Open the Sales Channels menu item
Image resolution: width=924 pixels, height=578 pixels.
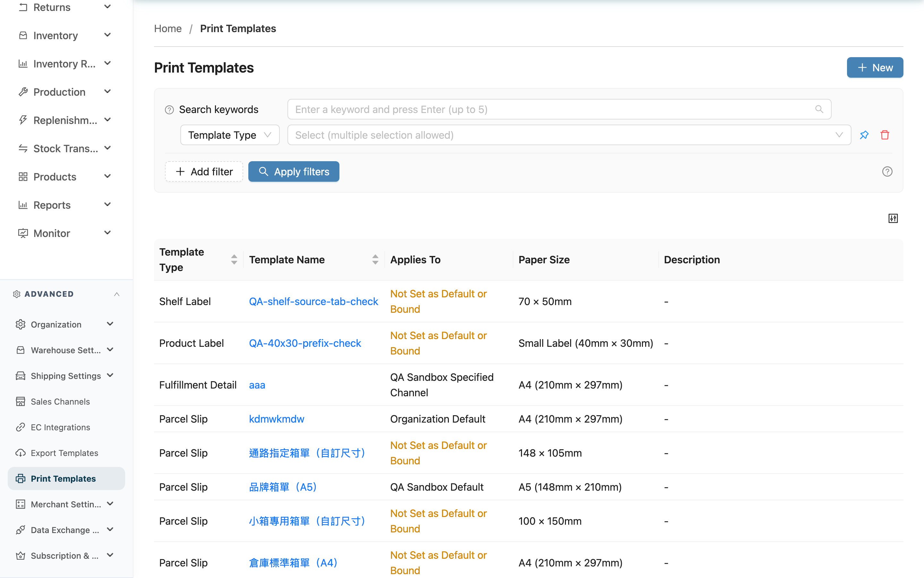click(66, 401)
